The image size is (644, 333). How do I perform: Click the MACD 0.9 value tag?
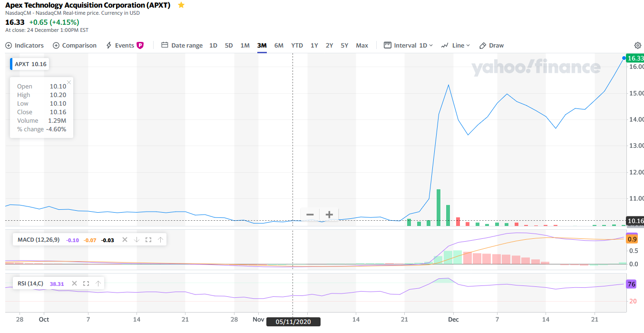point(632,239)
